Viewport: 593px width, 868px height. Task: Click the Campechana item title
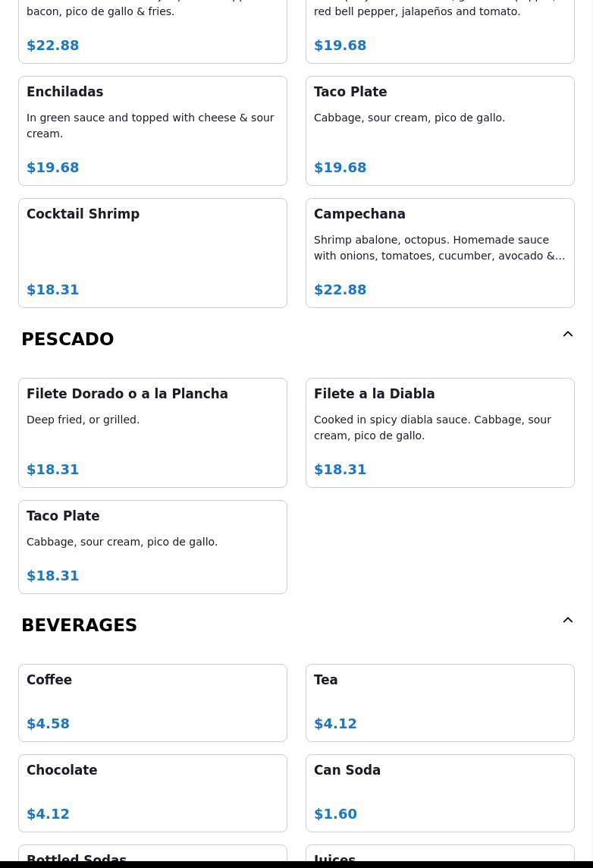pos(359,214)
